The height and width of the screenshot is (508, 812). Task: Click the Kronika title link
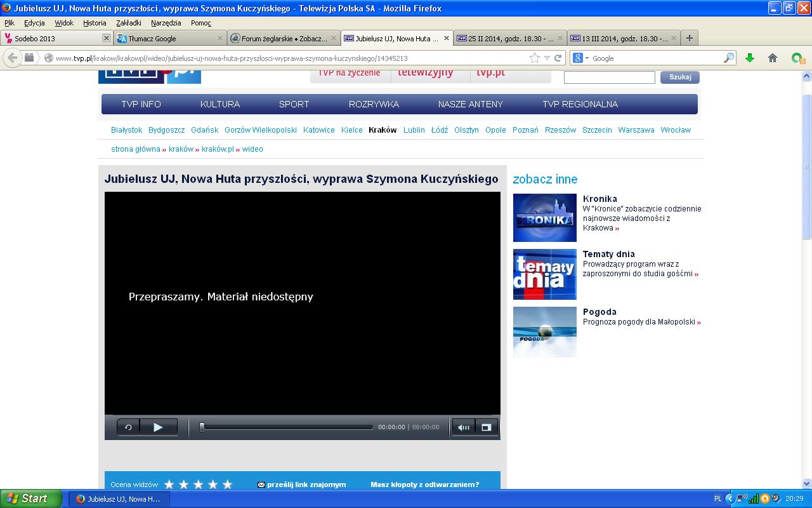pyautogui.click(x=599, y=199)
